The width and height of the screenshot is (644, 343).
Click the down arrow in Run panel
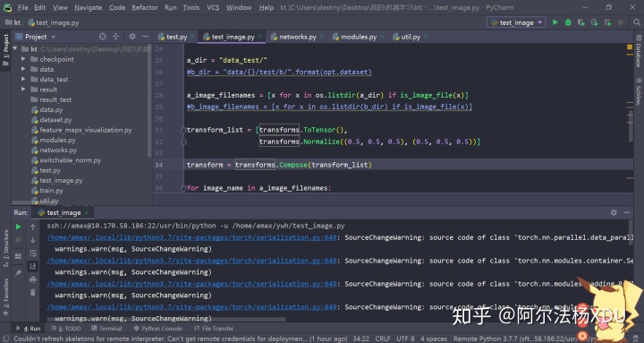click(33, 240)
